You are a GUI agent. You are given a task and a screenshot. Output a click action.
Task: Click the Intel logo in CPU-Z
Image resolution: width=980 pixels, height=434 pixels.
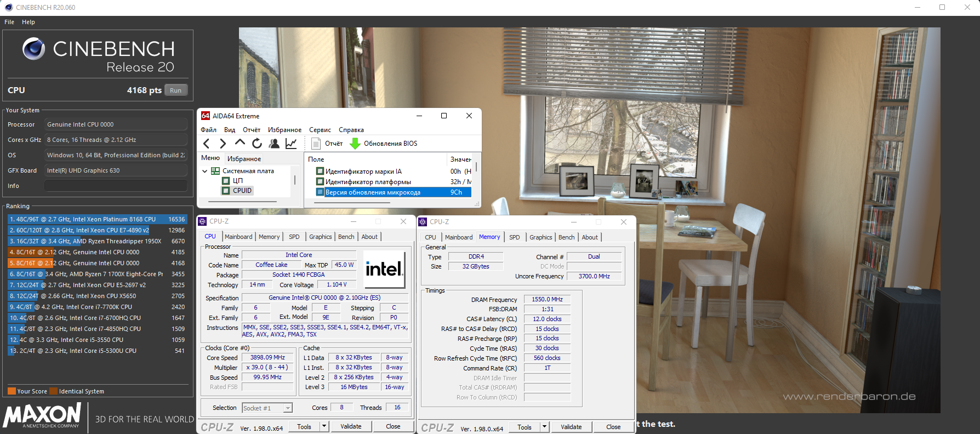384,269
